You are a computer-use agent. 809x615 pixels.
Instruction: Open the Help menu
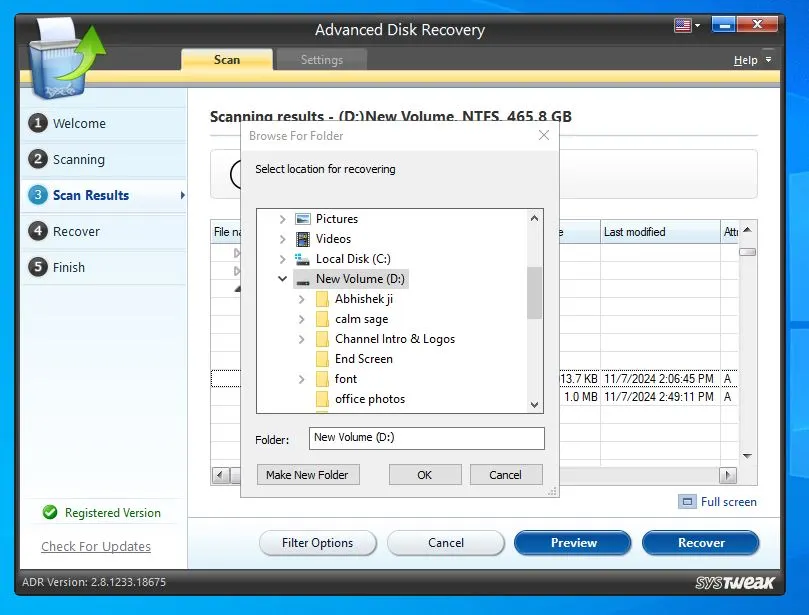point(745,60)
